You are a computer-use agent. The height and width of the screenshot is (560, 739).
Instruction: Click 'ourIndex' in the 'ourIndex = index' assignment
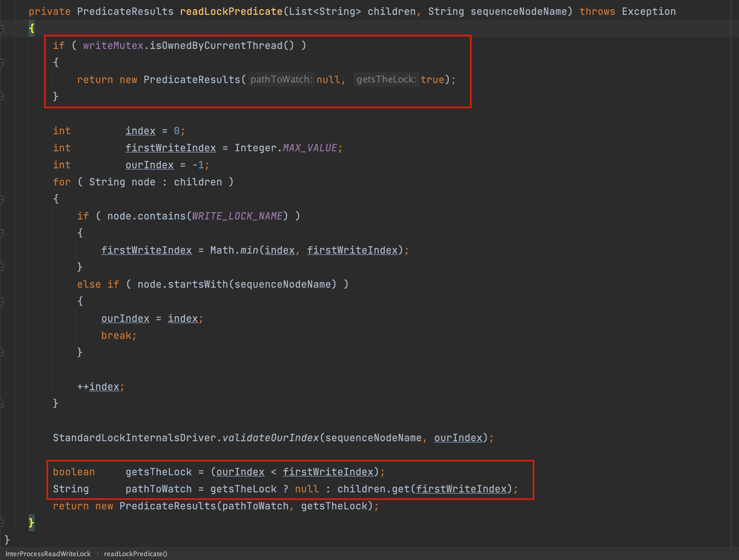click(x=126, y=319)
